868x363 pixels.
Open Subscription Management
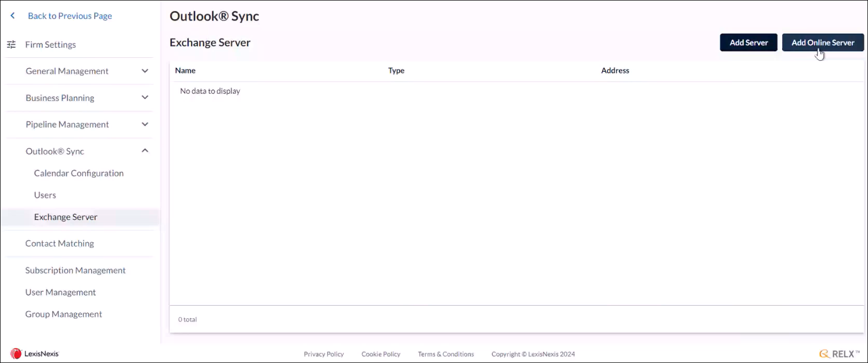pos(75,270)
